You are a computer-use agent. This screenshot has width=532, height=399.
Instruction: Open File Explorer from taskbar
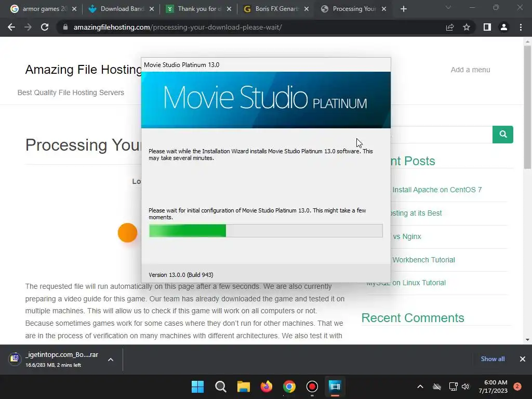coord(243,387)
